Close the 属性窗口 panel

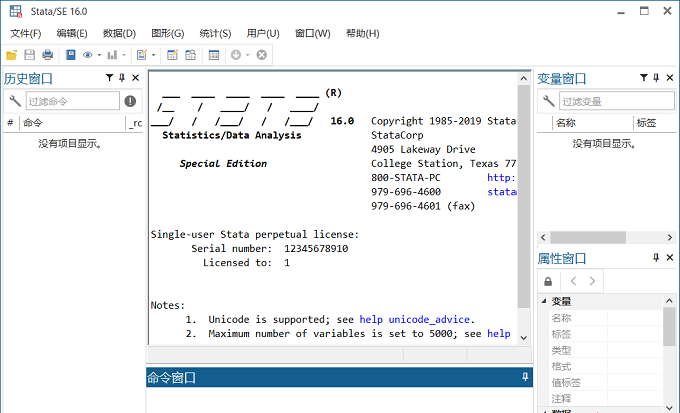(x=670, y=257)
